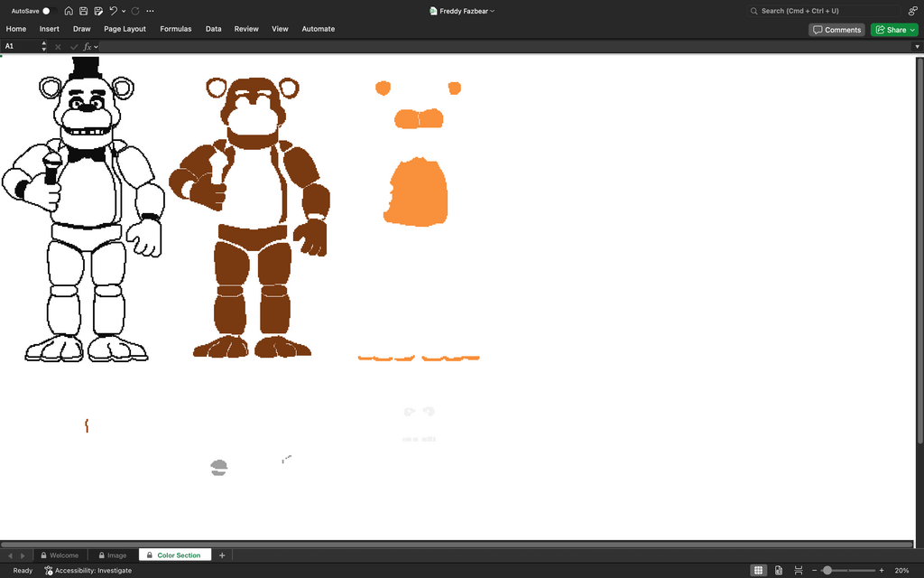Click the Save floppy disk icon
The width and height of the screenshot is (924, 578).
[84, 11]
